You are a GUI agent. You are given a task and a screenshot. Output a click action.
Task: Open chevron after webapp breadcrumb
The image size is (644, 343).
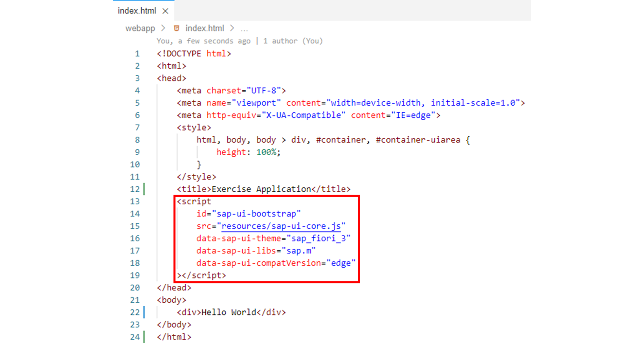coord(163,28)
